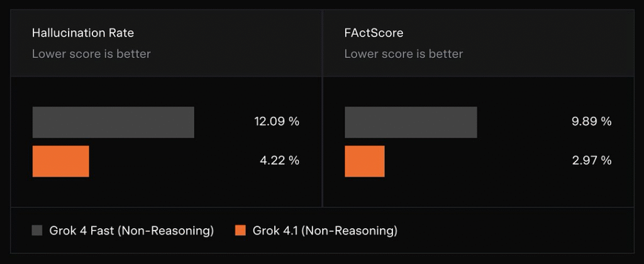This screenshot has width=644, height=264.
Task: Click the 4.22 % value label
Action: [279, 160]
